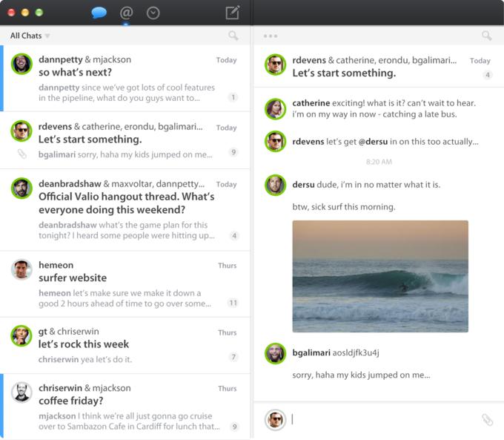
Task: Click the @dersu mention link
Action: [373, 142]
